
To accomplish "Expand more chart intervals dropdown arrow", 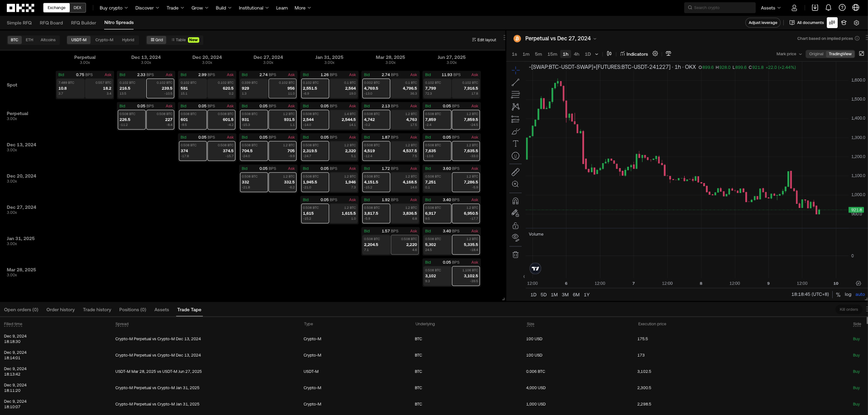I will [597, 54].
